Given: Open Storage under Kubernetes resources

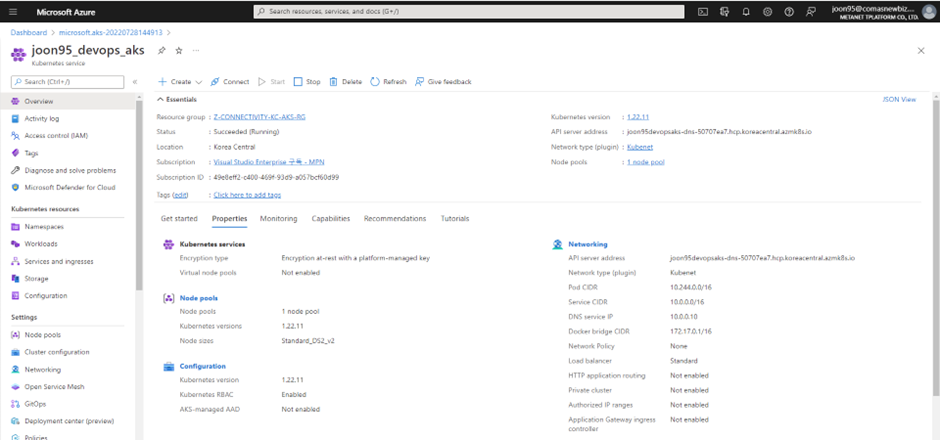Looking at the screenshot, I should [x=36, y=279].
